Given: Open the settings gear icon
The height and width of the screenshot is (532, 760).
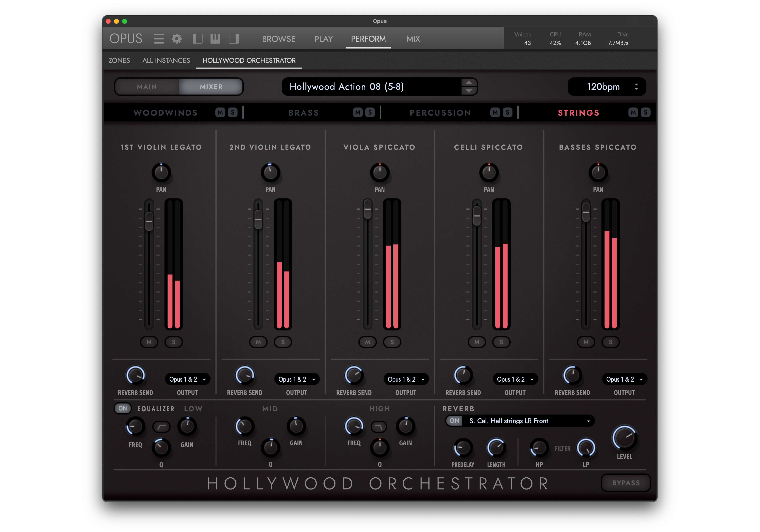Looking at the screenshot, I should 177,39.
